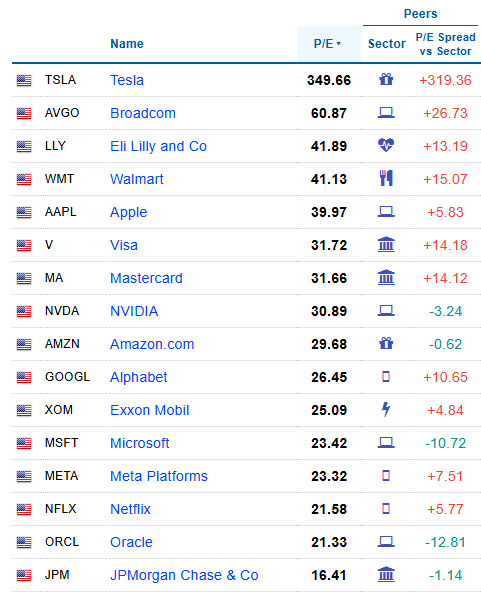This screenshot has width=481, height=596.
Task: Open the Peers group header
Action: tap(421, 14)
